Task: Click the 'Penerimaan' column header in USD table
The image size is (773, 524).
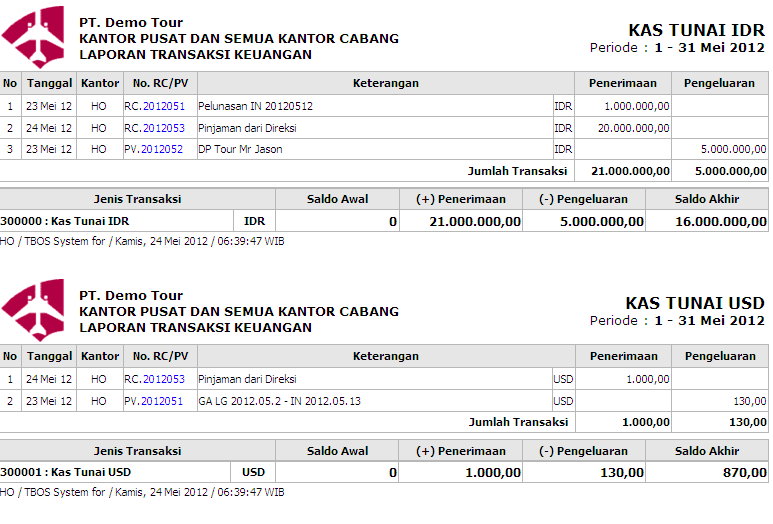Action: pos(624,356)
